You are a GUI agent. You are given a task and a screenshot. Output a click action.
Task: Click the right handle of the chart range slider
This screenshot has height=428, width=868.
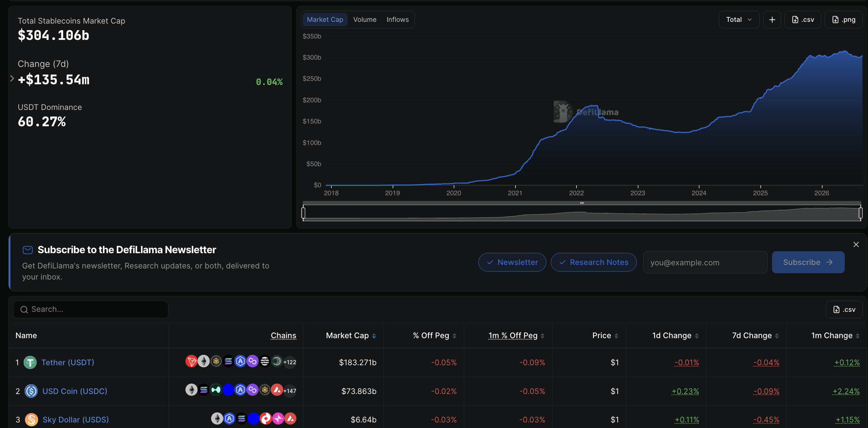(860, 213)
